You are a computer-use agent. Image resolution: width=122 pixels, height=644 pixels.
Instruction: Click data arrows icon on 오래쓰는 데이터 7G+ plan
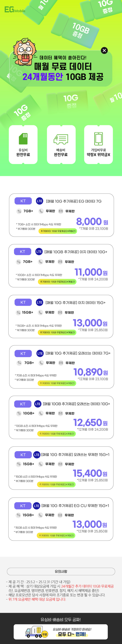[20, 363]
